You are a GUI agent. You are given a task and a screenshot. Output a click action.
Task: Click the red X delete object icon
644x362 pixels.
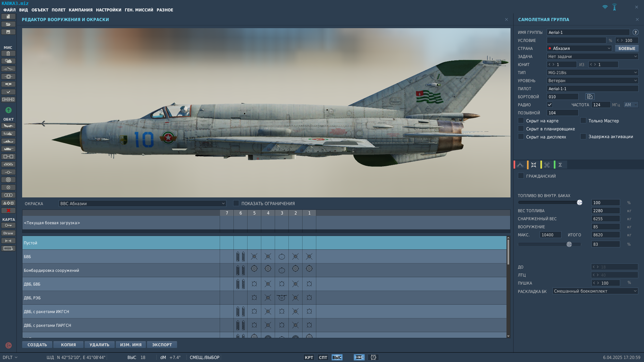(8, 210)
